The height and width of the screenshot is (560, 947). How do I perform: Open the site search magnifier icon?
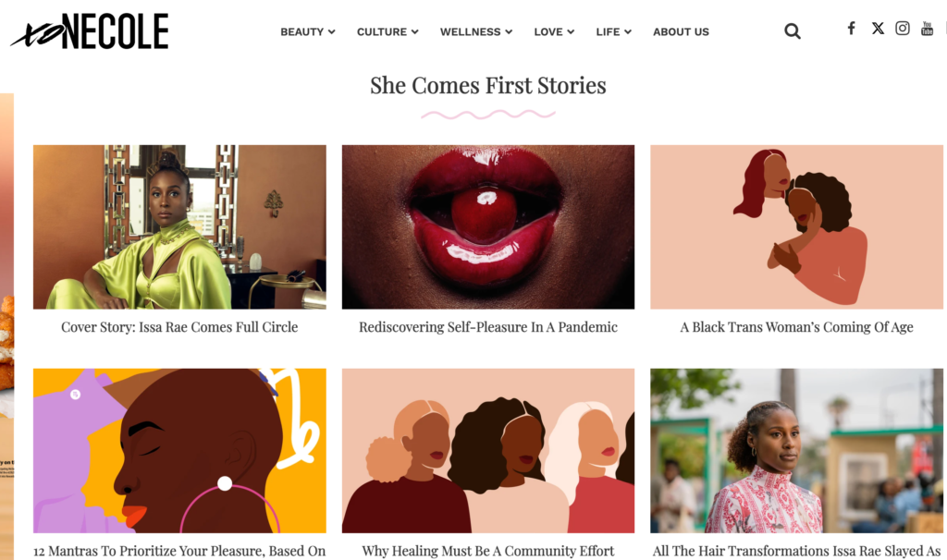pyautogui.click(x=793, y=31)
